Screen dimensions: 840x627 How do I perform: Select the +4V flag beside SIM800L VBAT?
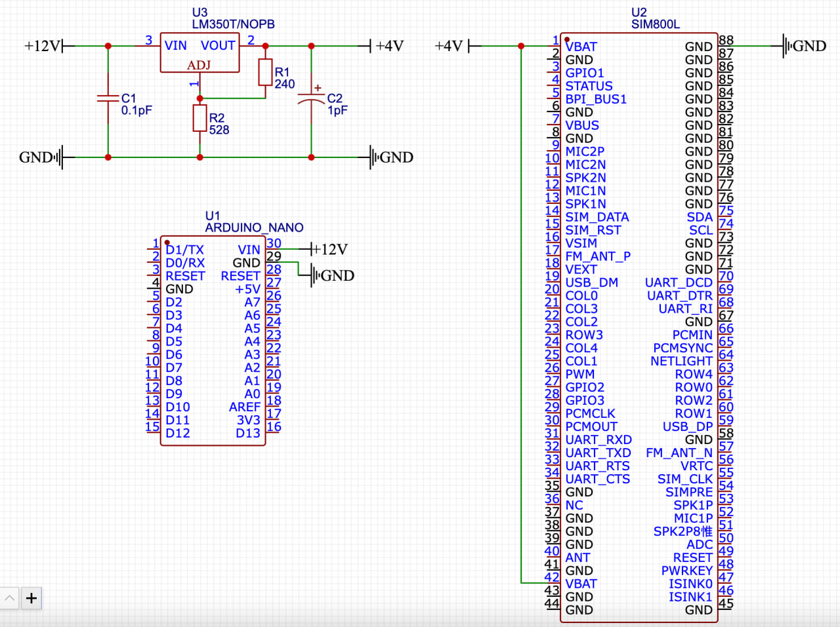pyautogui.click(x=458, y=46)
